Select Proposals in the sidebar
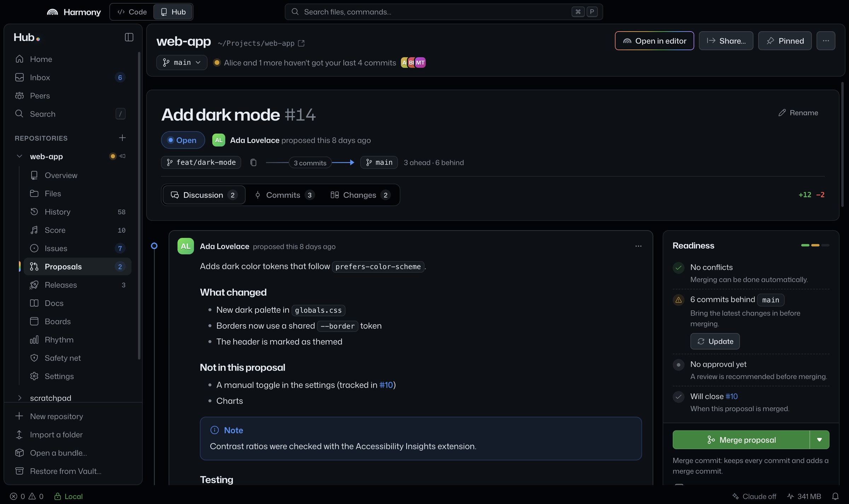849x504 pixels. click(x=77, y=267)
